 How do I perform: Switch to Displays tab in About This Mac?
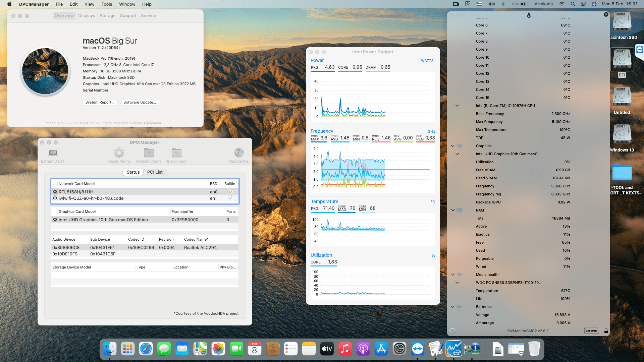point(87,16)
